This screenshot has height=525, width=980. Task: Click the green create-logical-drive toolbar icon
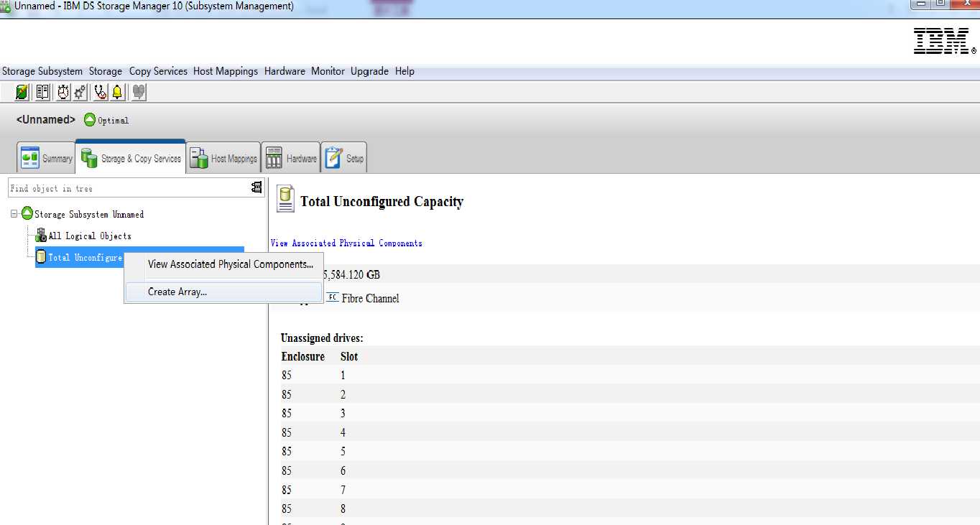pos(23,92)
